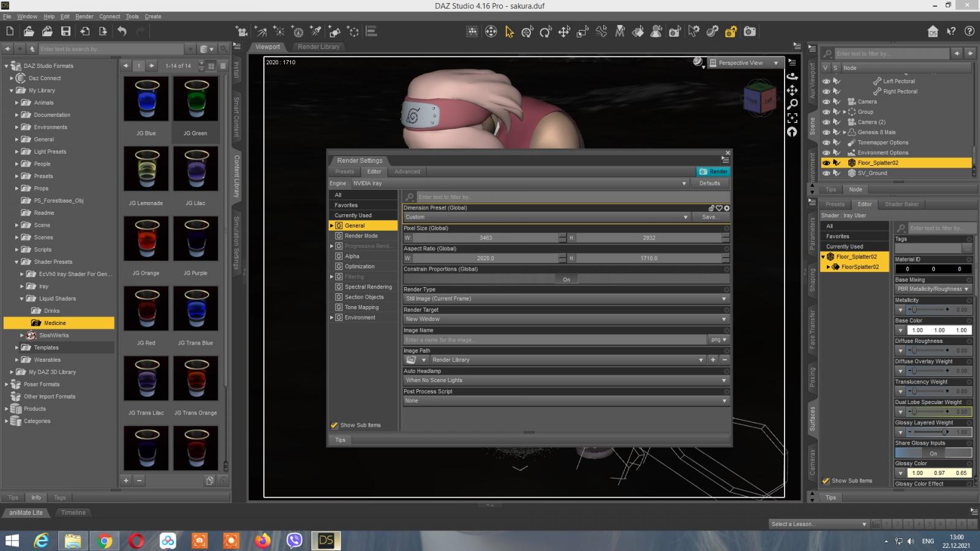Expand the Environment section in Render Settings
980x551 pixels.
[x=332, y=318]
